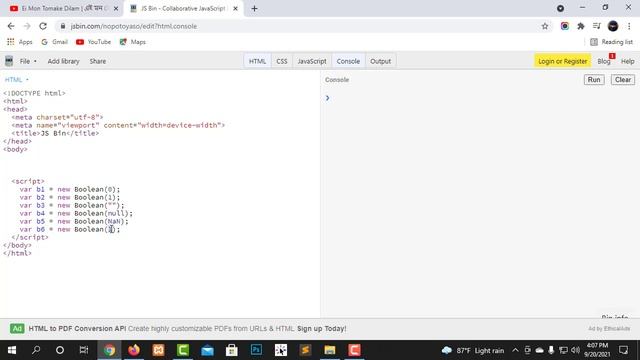The height and width of the screenshot is (360, 640).
Task: Bookmark this page with star icon
Action: click(545, 26)
